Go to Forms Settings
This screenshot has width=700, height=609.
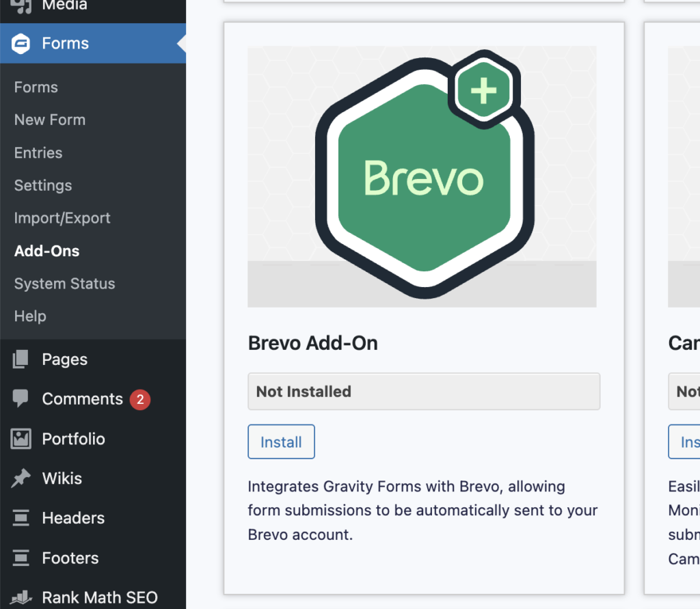point(43,186)
